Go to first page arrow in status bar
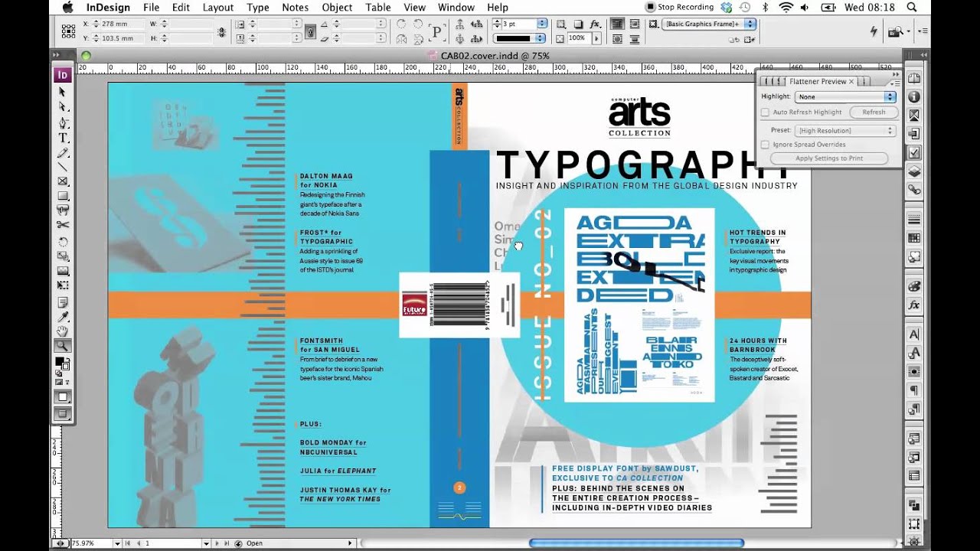The width and height of the screenshot is (980, 551). pos(127,543)
